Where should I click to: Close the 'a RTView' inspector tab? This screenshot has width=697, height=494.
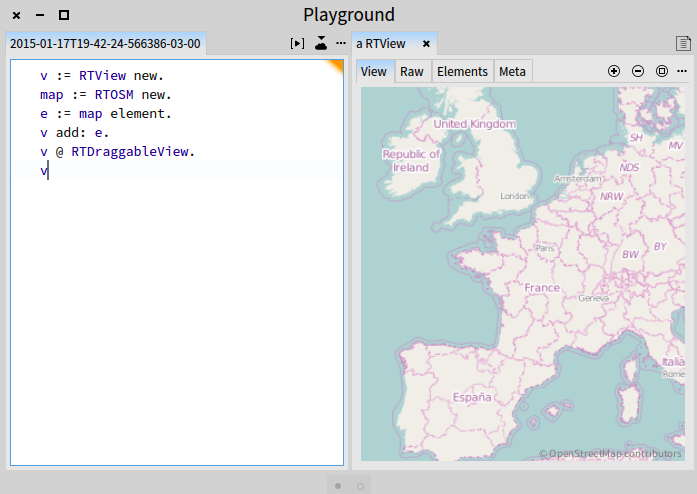[426, 44]
